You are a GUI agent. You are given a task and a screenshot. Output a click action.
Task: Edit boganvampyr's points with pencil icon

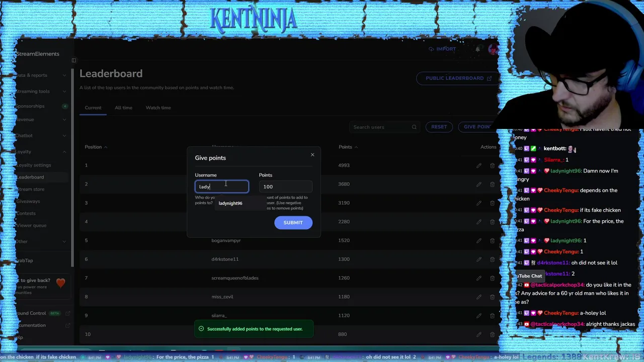click(x=479, y=240)
